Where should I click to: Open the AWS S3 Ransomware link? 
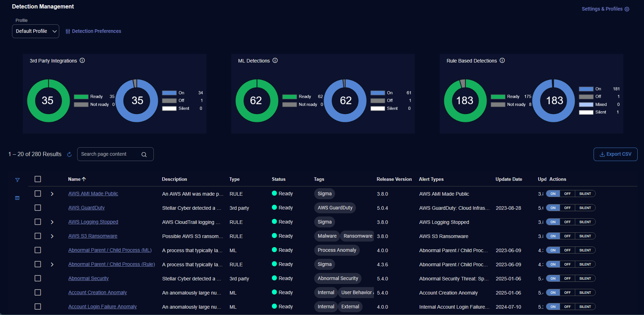tap(93, 236)
